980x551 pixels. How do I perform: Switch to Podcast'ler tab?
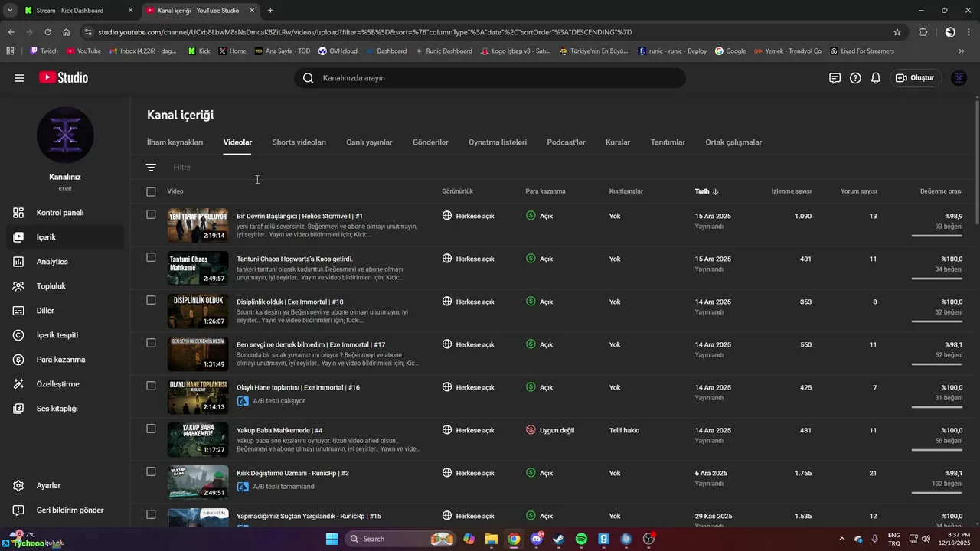tap(566, 142)
